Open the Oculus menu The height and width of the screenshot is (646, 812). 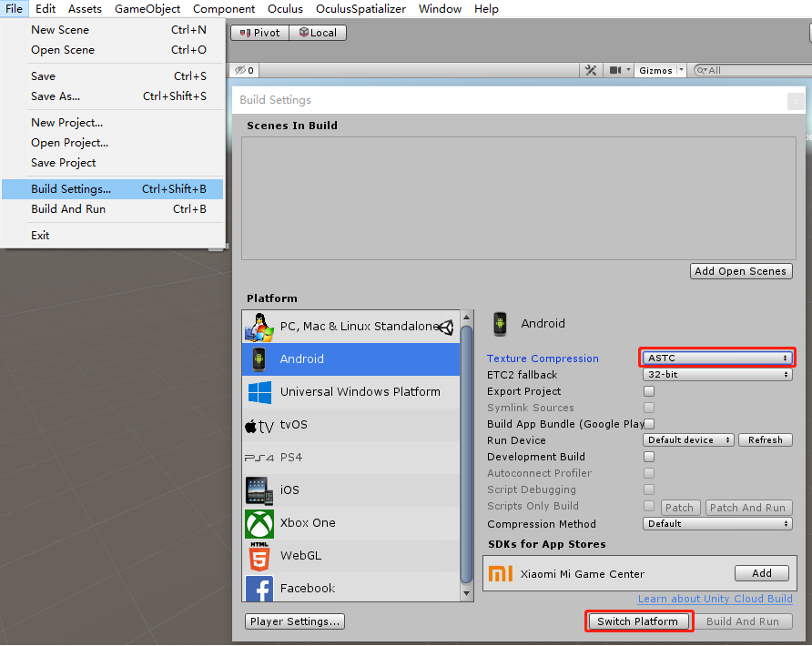285,9
